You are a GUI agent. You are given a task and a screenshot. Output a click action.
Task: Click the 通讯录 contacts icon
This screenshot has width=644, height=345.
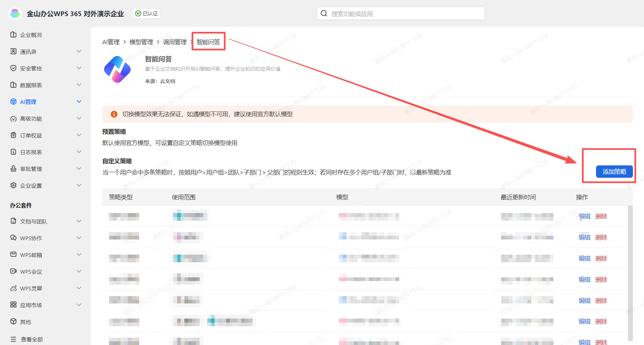point(13,51)
